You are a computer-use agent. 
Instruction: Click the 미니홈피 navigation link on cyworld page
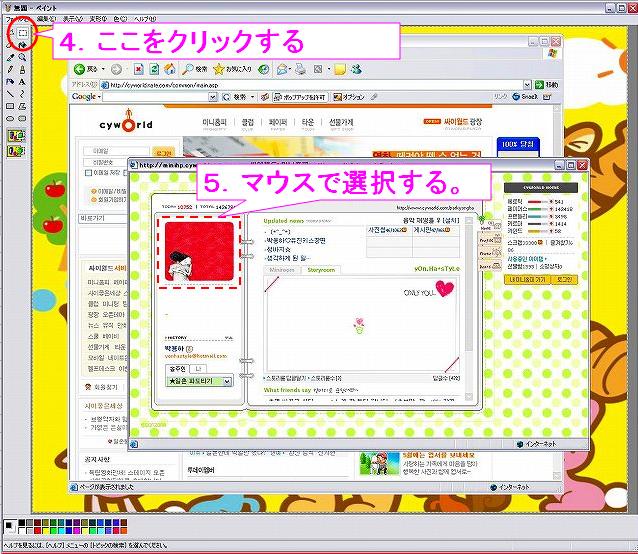(214, 122)
